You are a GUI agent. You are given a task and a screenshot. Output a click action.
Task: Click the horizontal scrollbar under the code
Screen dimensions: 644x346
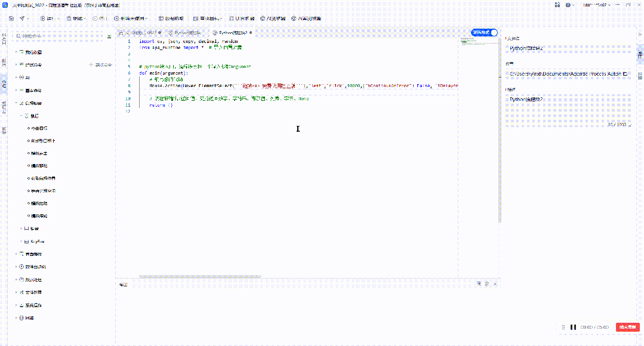point(200,277)
